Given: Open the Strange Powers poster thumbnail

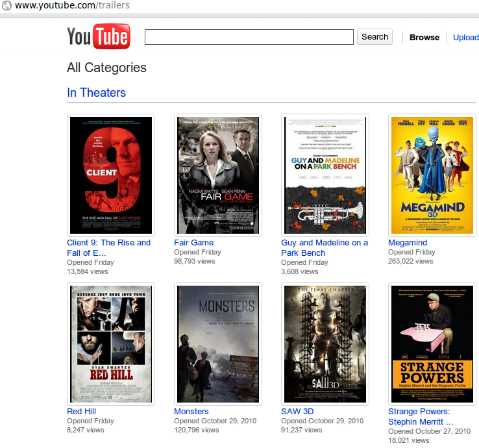Looking at the screenshot, I should [432, 343].
